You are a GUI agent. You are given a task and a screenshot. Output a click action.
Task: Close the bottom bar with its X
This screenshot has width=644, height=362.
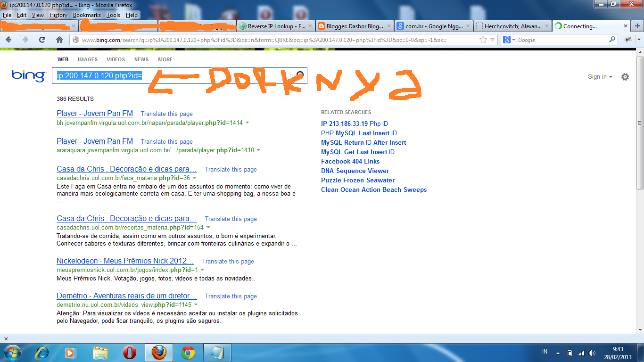(x=6, y=338)
